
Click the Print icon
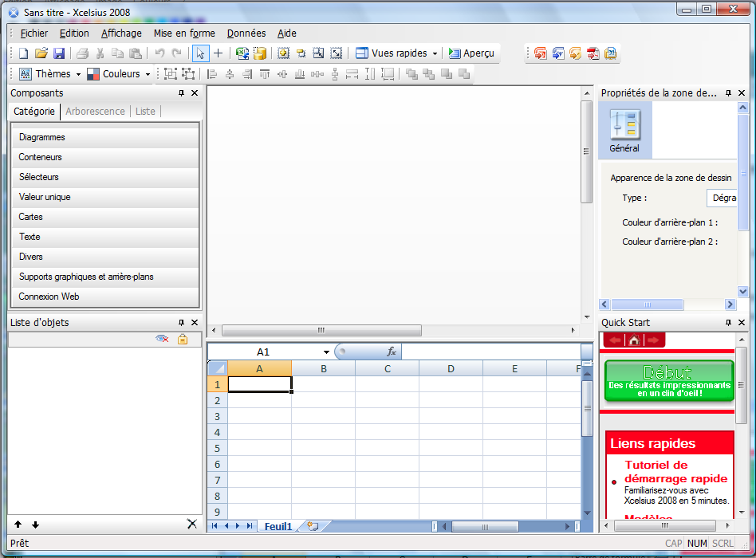coord(82,53)
